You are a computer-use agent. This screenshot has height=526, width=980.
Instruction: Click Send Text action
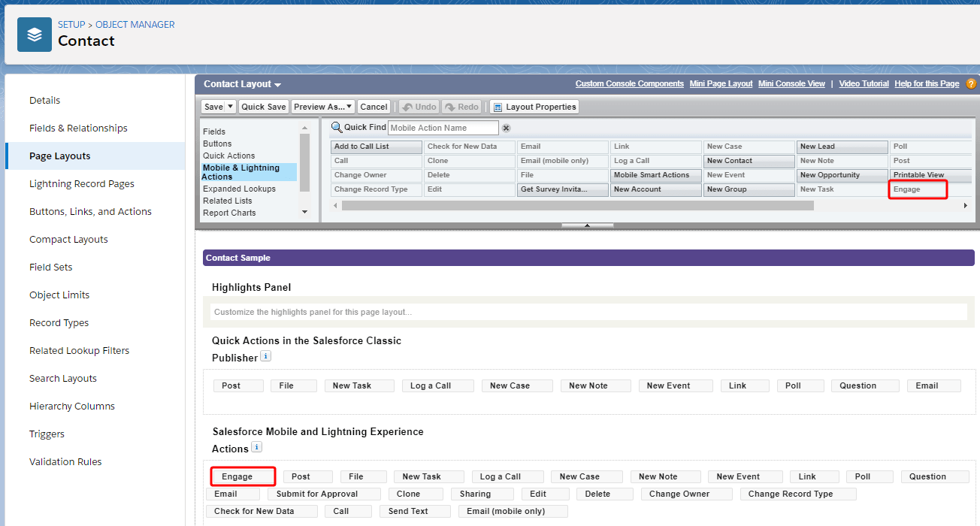pos(414,511)
